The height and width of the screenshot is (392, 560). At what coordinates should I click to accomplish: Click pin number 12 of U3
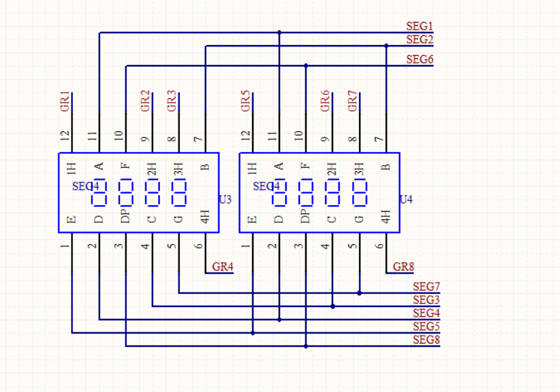coord(65,136)
